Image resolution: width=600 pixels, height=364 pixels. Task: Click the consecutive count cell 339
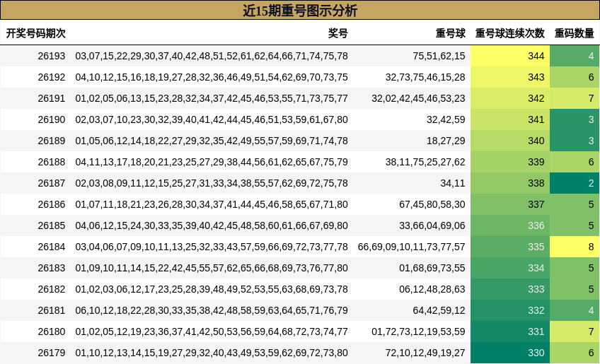click(x=510, y=162)
